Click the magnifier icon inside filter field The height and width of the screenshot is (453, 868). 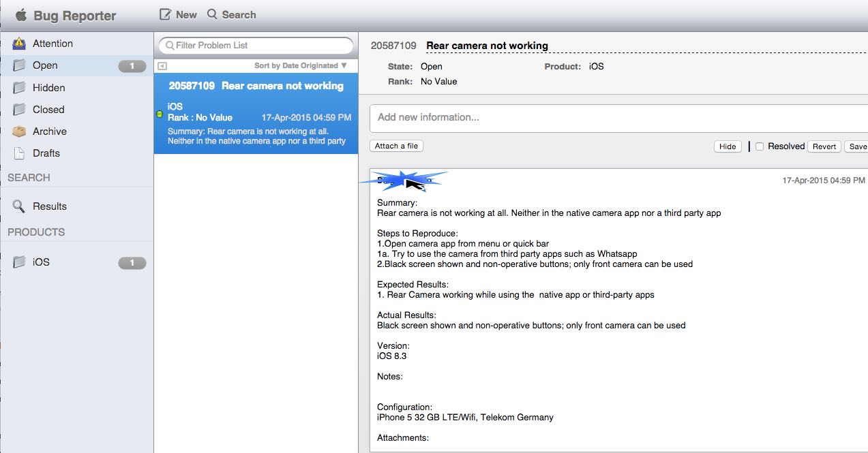170,46
